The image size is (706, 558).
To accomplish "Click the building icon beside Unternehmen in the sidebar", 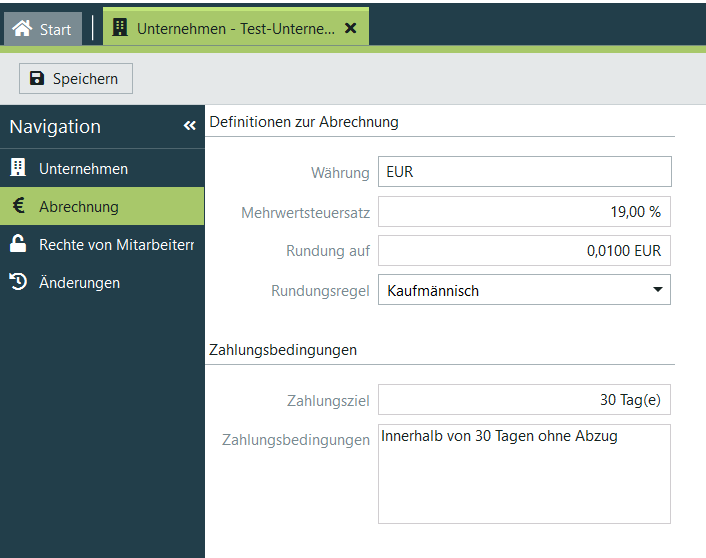I will coord(18,168).
